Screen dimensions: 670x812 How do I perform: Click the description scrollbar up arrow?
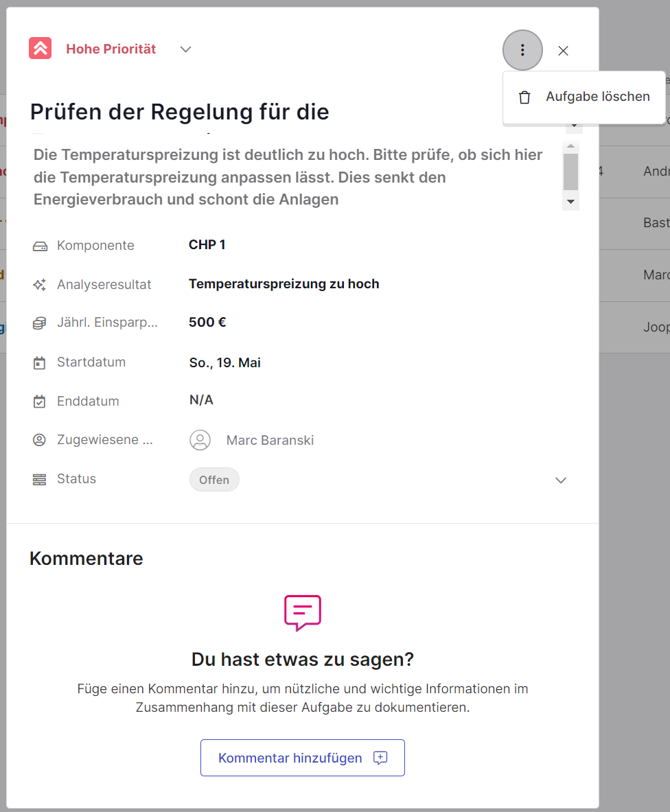point(570,147)
